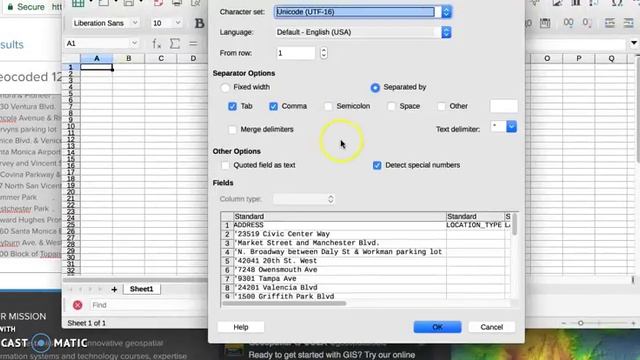Select the Fixed width radio button
Image resolution: width=640 pixels, height=360 pixels.
tap(225, 87)
